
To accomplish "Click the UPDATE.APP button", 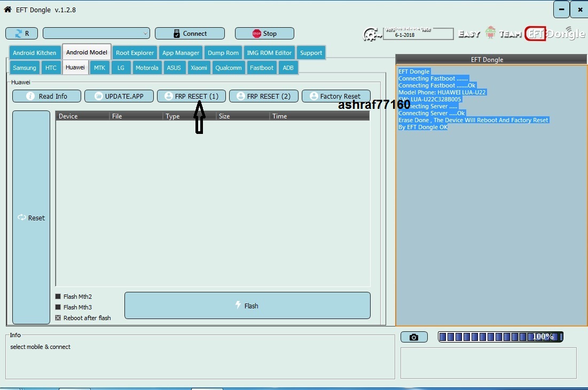I will click(x=119, y=96).
